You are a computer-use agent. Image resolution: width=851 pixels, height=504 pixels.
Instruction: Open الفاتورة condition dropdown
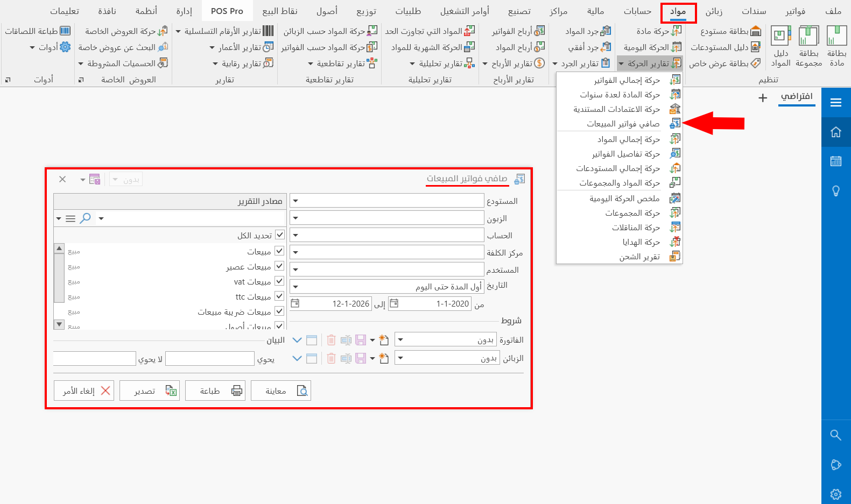tap(400, 340)
